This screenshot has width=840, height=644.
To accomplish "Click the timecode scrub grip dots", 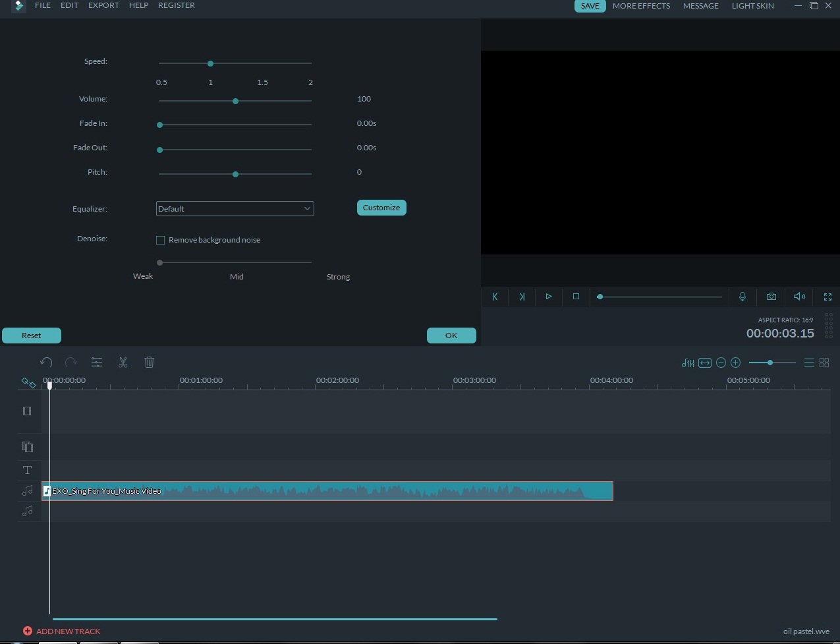I will (829, 326).
